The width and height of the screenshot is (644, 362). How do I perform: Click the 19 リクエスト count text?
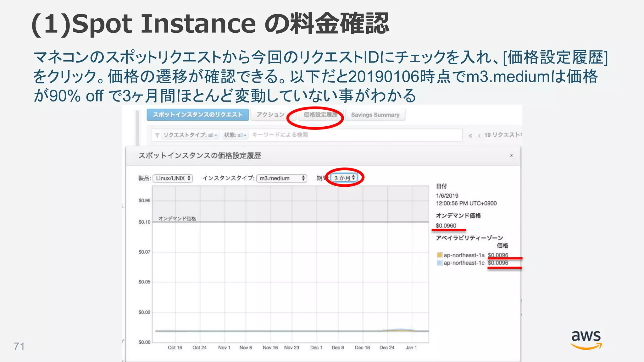503,135
